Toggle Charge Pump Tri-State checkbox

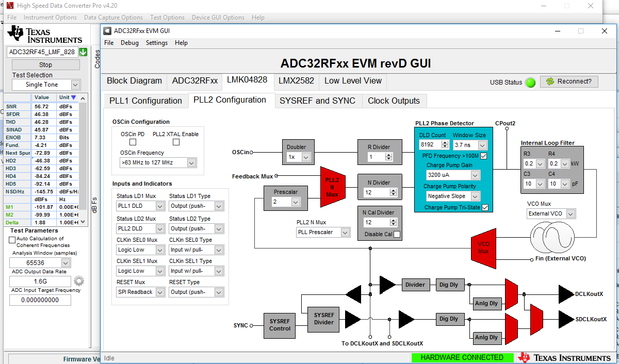tap(485, 208)
